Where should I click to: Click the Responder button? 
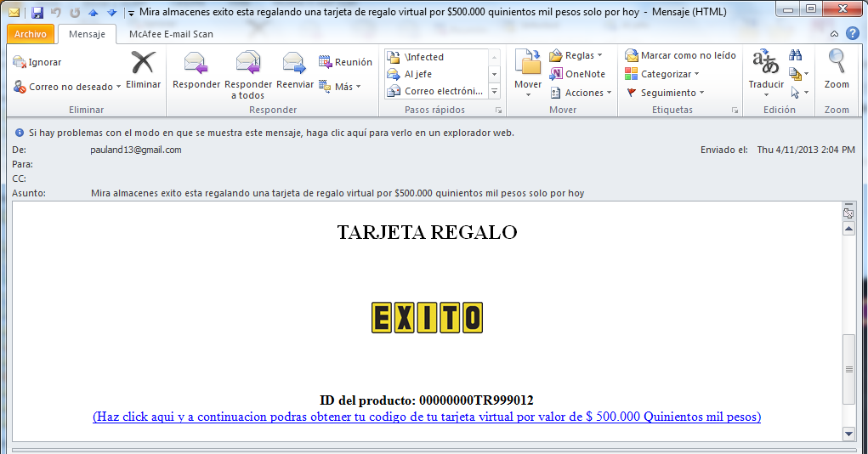(196, 70)
